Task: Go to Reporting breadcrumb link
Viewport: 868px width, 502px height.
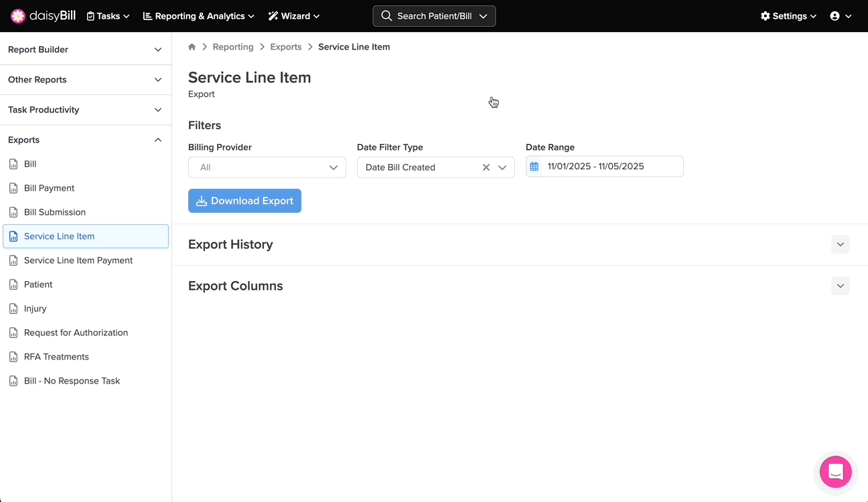Action: coord(233,47)
